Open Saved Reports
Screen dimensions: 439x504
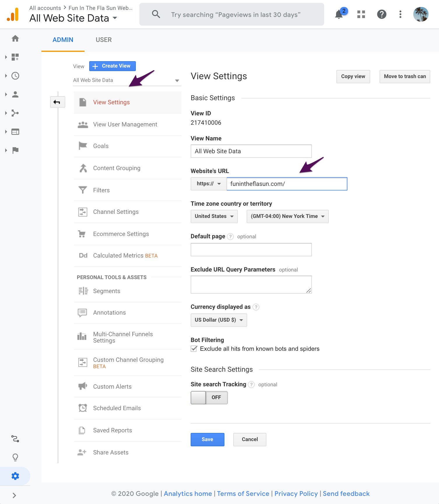[128, 430]
